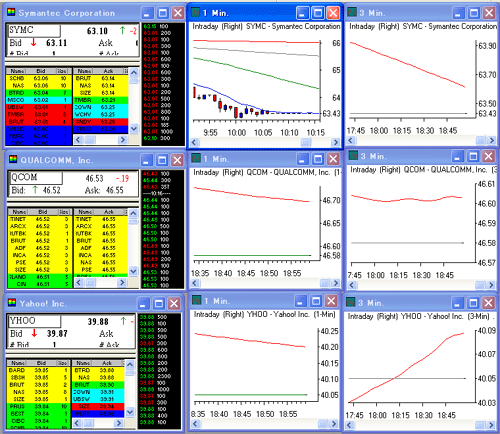Click the Bid column header in Symantec window
This screenshot has height=434, width=500.
coord(41,71)
